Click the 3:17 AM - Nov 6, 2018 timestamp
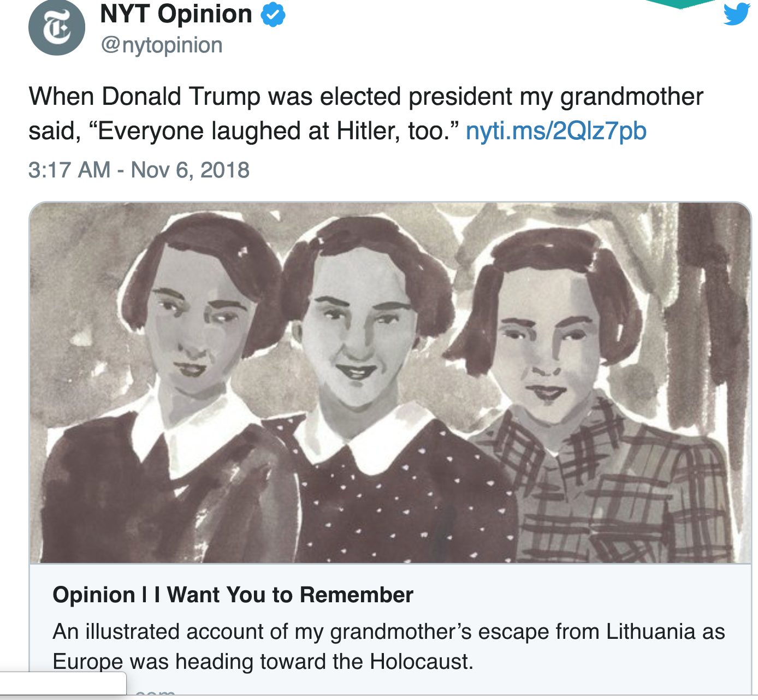This screenshot has width=758, height=700. click(x=139, y=170)
